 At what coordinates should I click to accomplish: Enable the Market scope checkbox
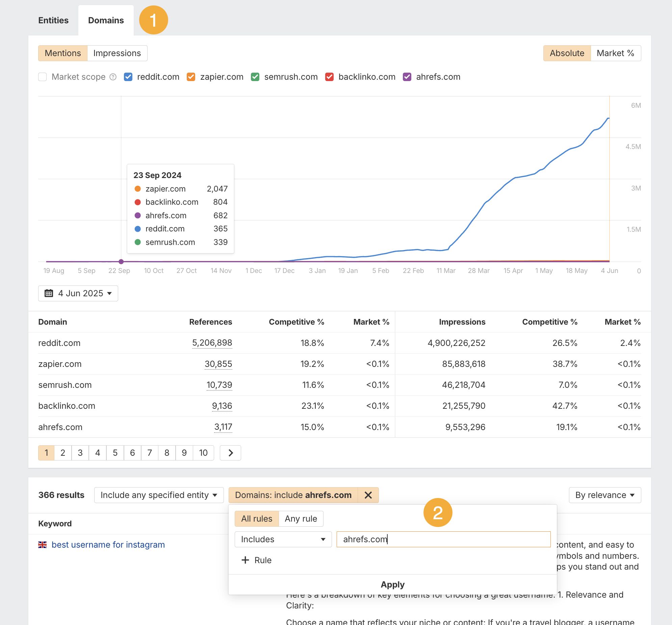click(x=42, y=77)
